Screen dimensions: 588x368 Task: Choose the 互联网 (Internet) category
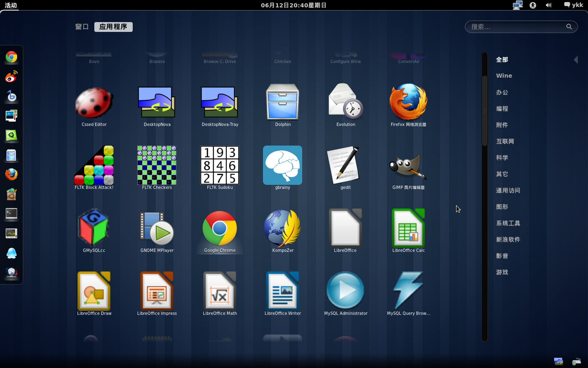pos(505,141)
